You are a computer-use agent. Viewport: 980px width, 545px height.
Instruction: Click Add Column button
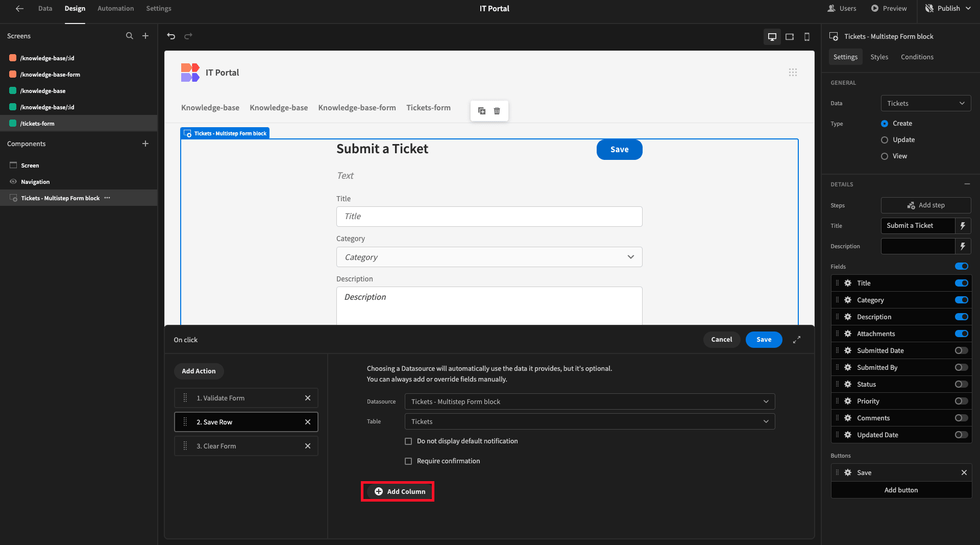400,491
